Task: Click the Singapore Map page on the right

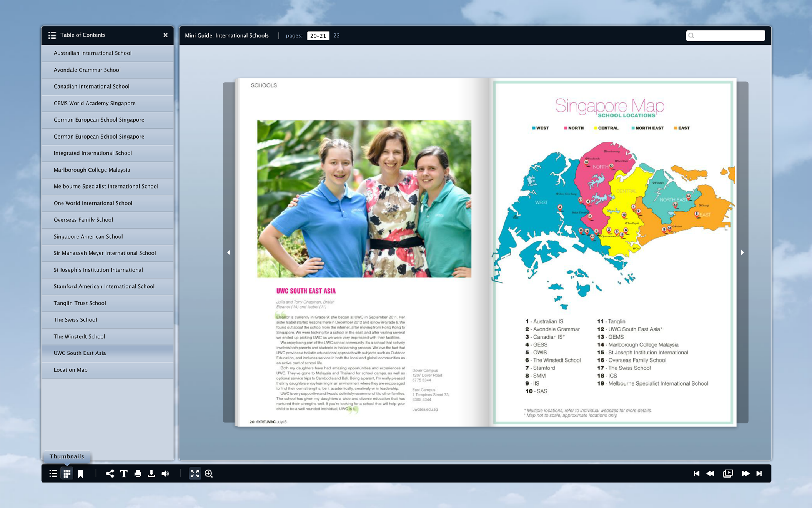Action: (x=613, y=252)
